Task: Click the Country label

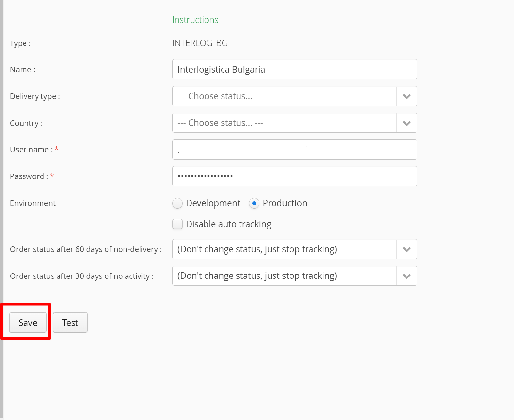Action: tap(26, 123)
